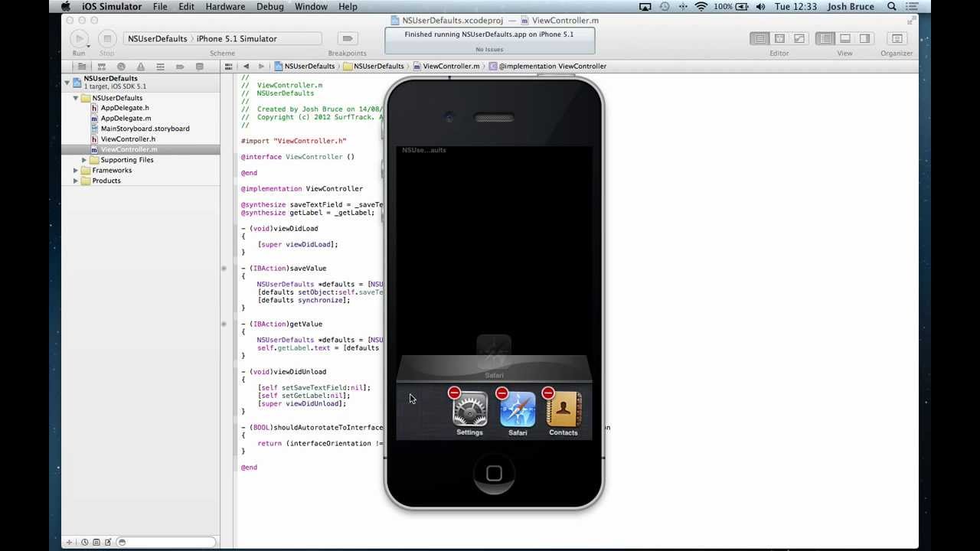Viewport: 980px width, 551px height.
Task: Expand the Products group
Action: click(x=76, y=181)
